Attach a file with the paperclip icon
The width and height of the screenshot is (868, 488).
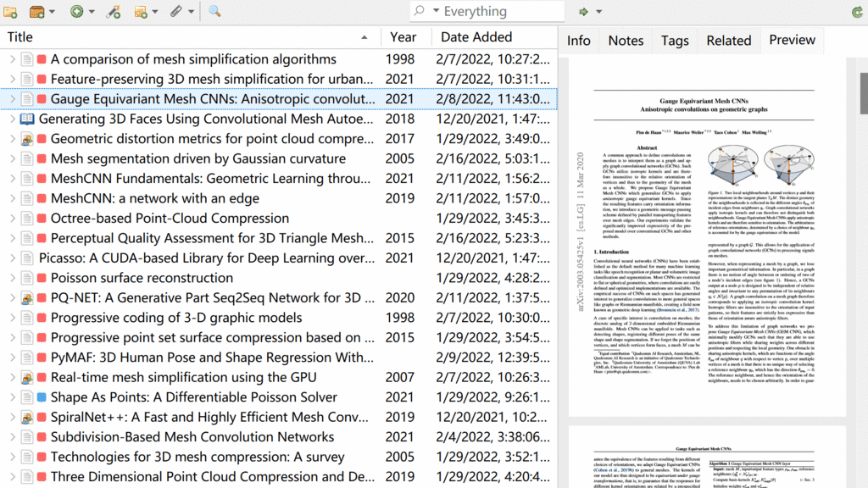(175, 12)
